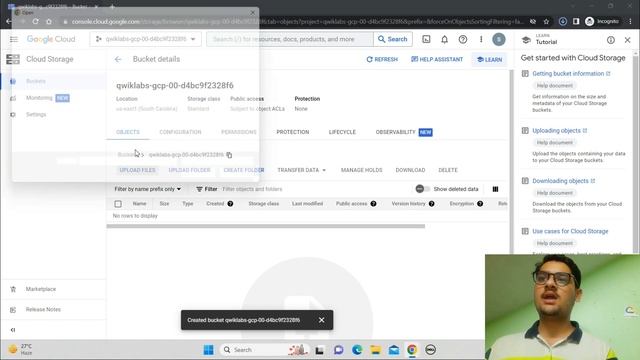Open Microsoft Edge from taskbar
Image resolution: width=640 pixels, height=360 pixels.
(x=357, y=350)
